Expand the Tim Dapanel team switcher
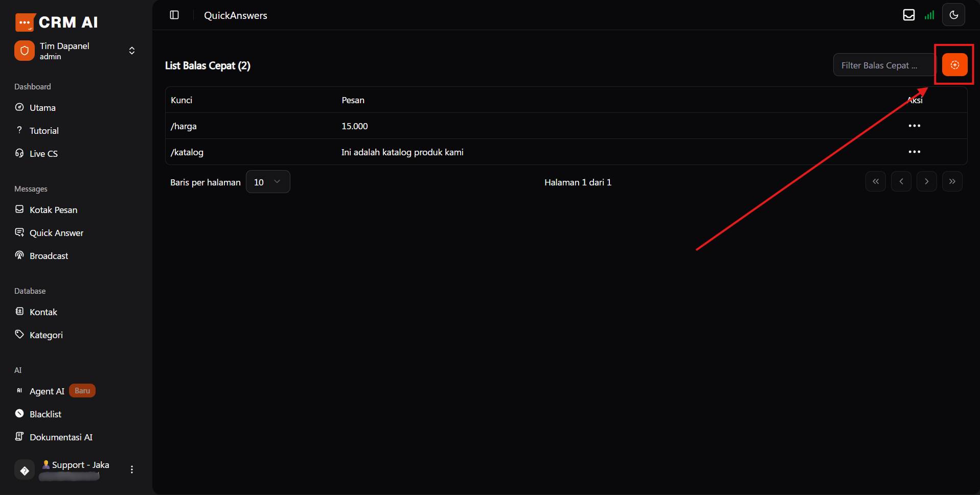Screen dimensions: 980x495 point(132,51)
